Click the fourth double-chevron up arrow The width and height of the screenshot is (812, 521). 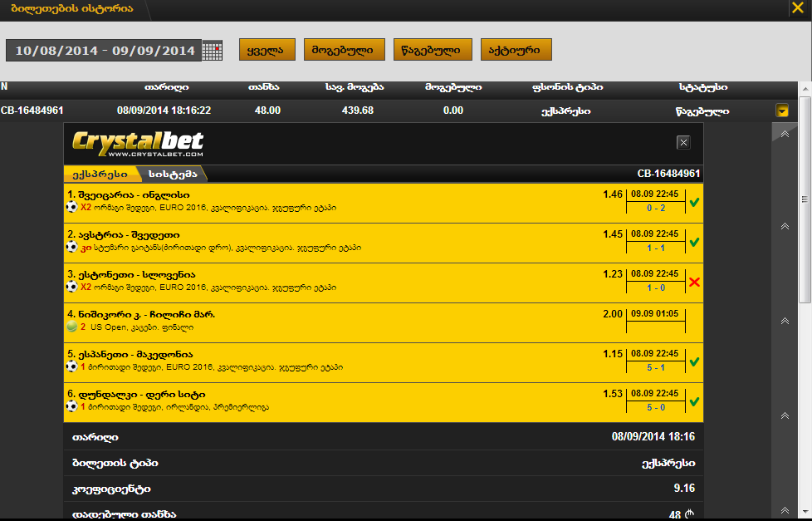785,415
